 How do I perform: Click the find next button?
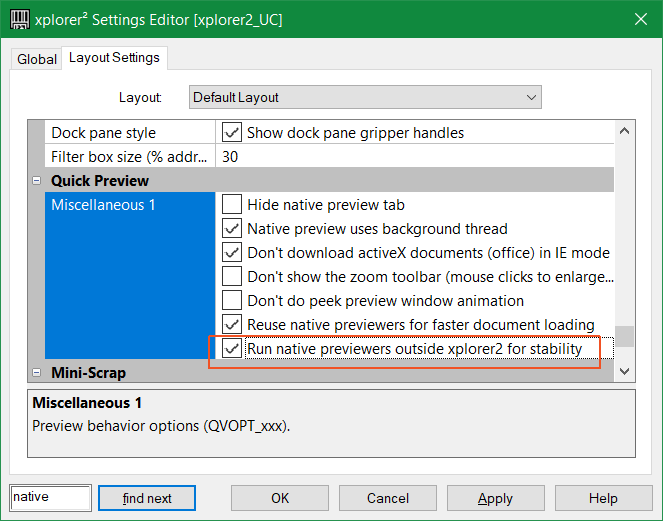148,498
